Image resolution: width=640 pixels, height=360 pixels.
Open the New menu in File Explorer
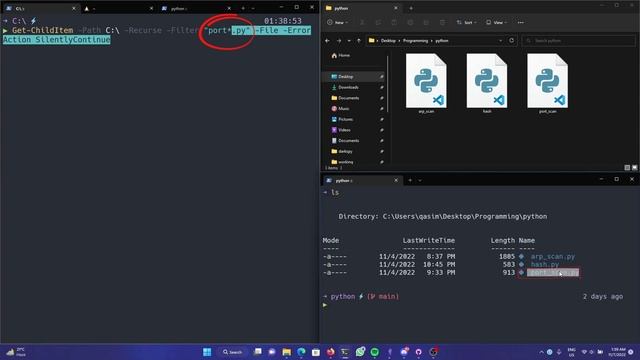click(x=337, y=22)
